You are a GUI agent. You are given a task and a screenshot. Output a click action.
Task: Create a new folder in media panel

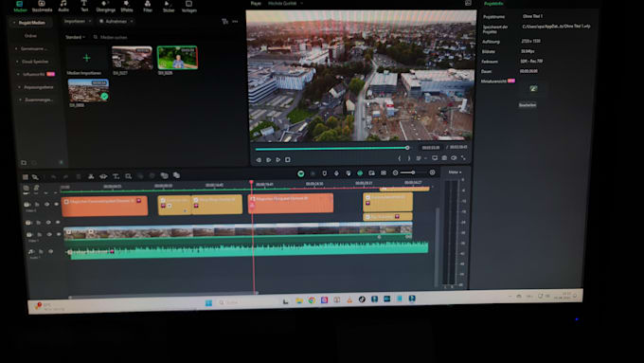click(x=24, y=163)
